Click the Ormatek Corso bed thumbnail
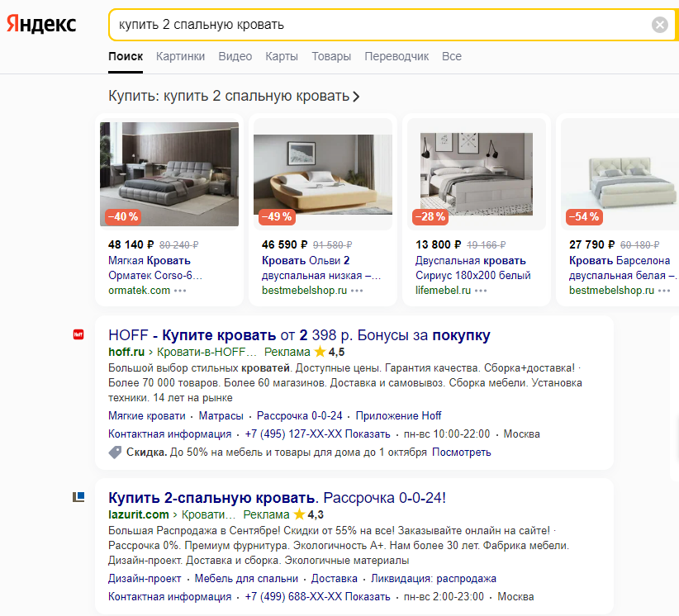The height and width of the screenshot is (616, 679). tap(169, 174)
